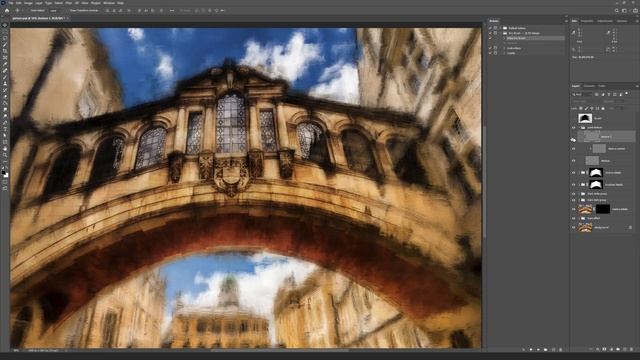Open the Actions panel menu
The width and height of the screenshot is (640, 360).
[x=566, y=21]
